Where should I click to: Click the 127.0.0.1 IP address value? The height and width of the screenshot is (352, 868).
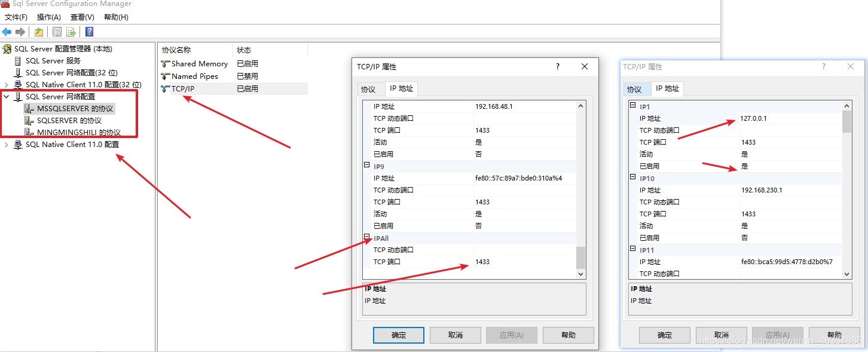click(753, 118)
